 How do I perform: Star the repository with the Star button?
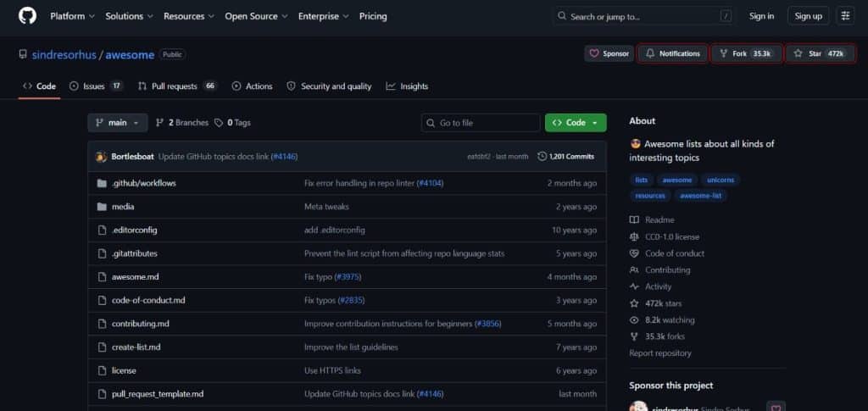pyautogui.click(x=821, y=53)
